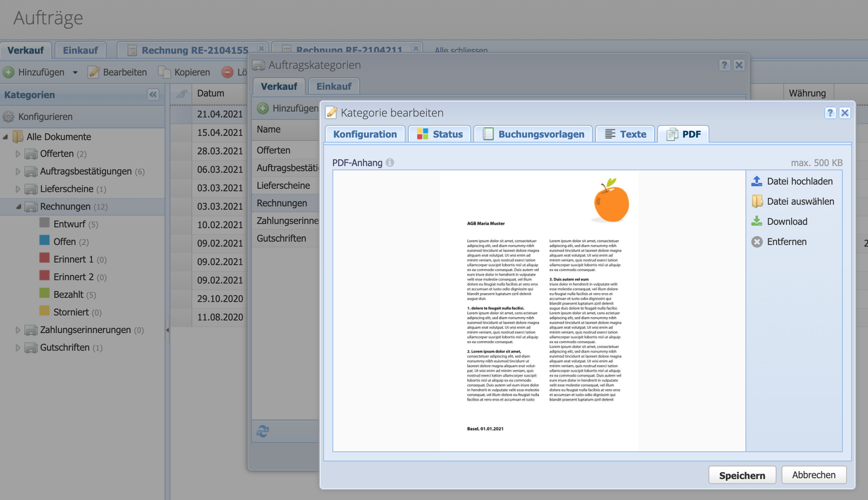Image resolution: width=868 pixels, height=500 pixels.
Task: Select the blue Offen status swatch
Action: click(x=44, y=241)
